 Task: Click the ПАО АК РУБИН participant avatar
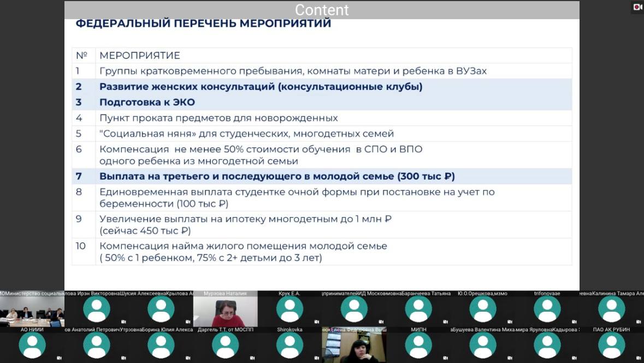[x=611, y=345]
